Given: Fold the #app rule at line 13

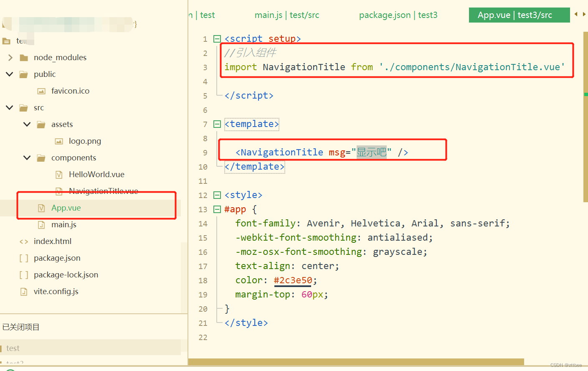Looking at the screenshot, I should coord(217,209).
